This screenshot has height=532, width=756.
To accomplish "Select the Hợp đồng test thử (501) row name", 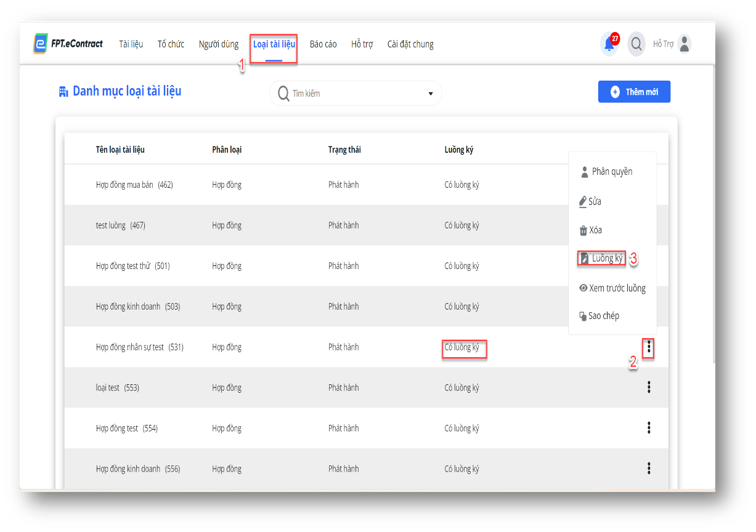I will click(132, 266).
